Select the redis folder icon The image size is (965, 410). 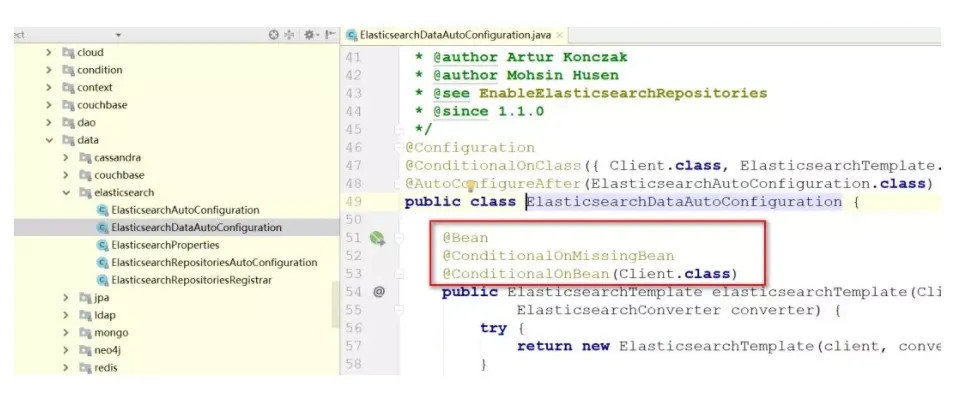click(85, 368)
